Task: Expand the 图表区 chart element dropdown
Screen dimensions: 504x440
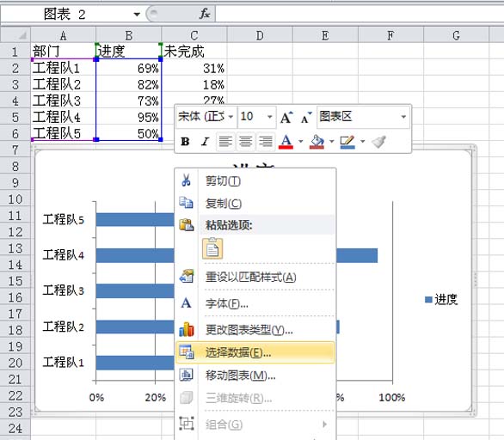Action: [403, 117]
